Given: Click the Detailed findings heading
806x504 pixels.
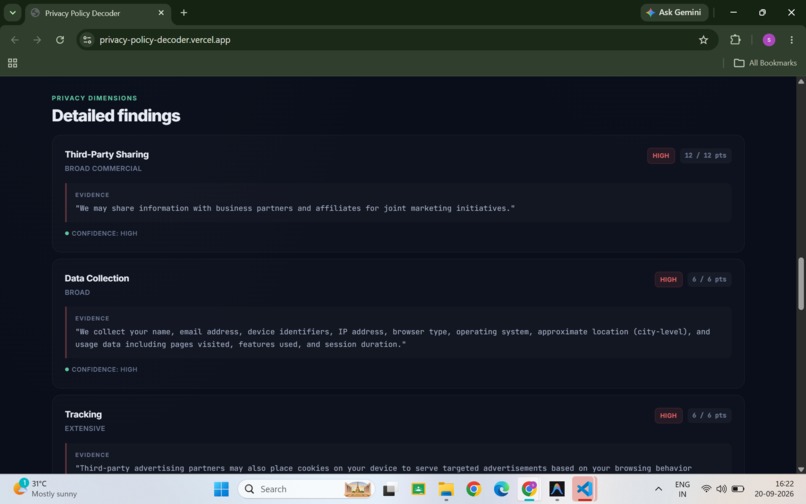Looking at the screenshot, I should [116, 116].
